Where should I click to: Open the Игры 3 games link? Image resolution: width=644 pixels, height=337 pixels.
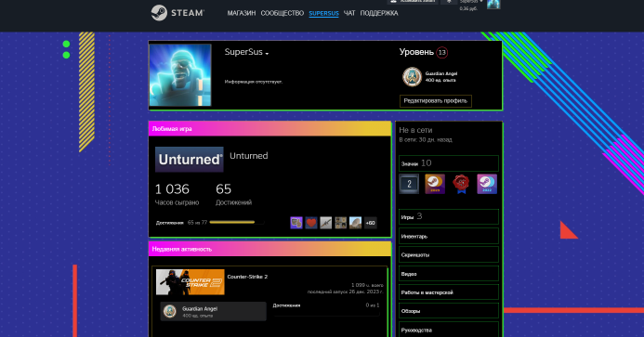(x=449, y=216)
